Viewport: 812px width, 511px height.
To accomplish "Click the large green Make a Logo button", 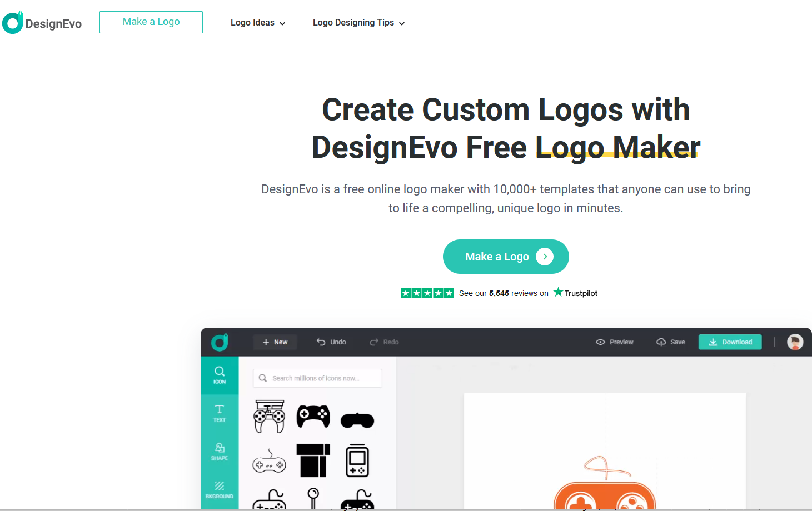I will [506, 257].
